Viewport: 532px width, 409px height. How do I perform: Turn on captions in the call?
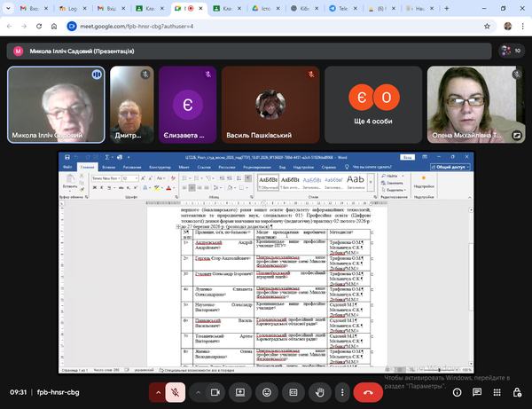(x=293, y=391)
